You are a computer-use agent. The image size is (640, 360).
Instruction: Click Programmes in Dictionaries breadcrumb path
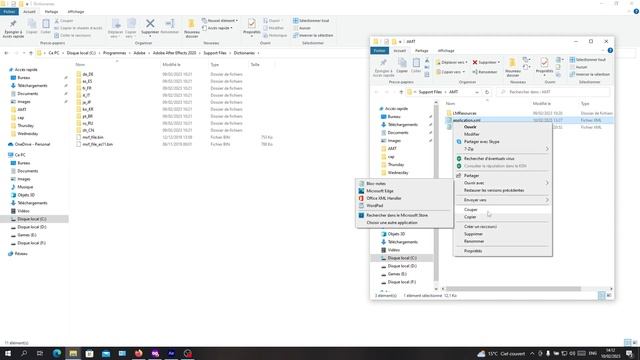pyautogui.click(x=114, y=53)
